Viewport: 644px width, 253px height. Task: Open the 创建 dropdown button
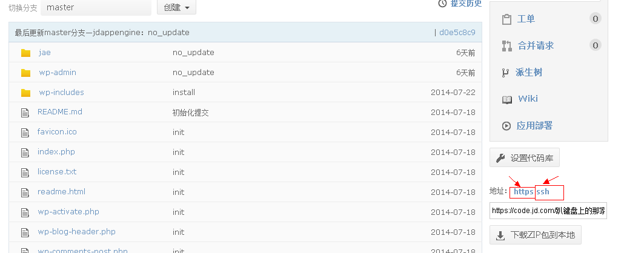click(176, 7)
